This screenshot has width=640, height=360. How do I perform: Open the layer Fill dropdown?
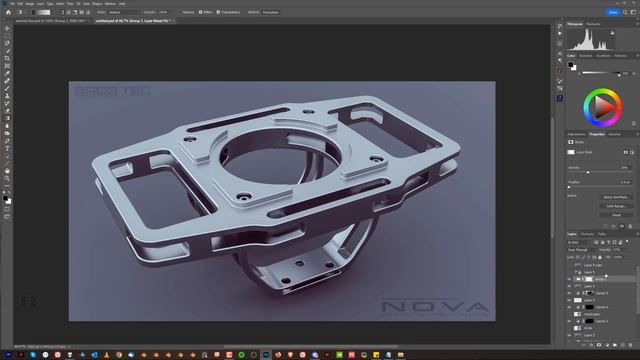tap(620, 257)
